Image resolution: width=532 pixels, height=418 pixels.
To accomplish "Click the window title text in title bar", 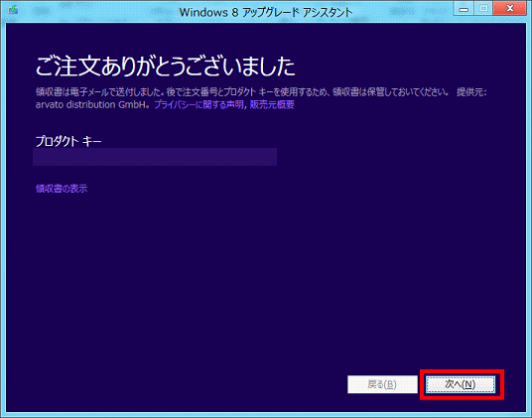I will click(266, 12).
